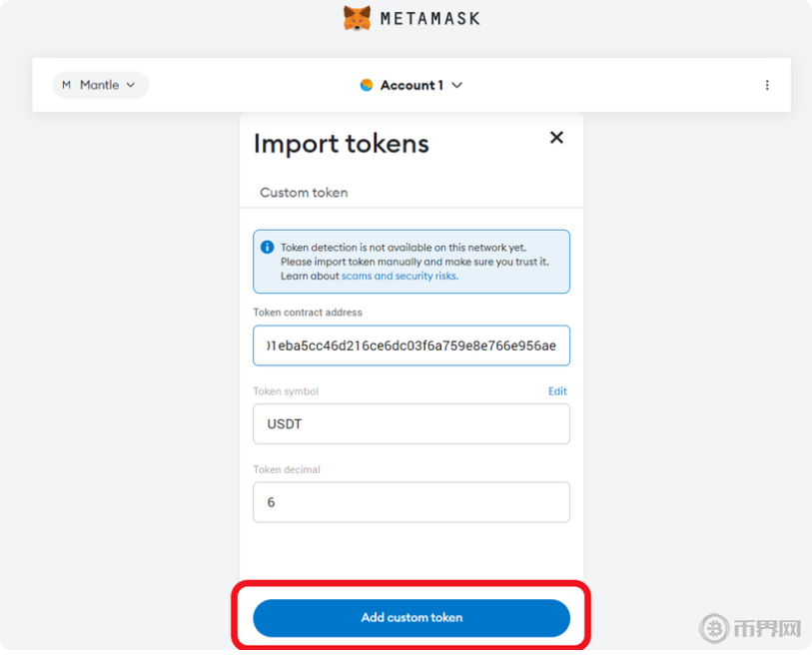Click the Token symbol field showing USDT
812x656 pixels.
click(411, 424)
